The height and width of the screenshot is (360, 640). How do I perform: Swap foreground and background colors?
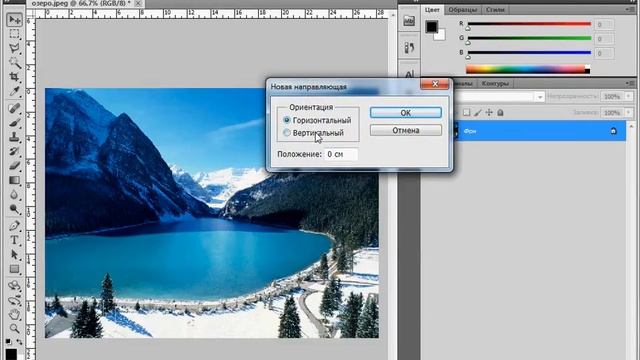coord(19,341)
